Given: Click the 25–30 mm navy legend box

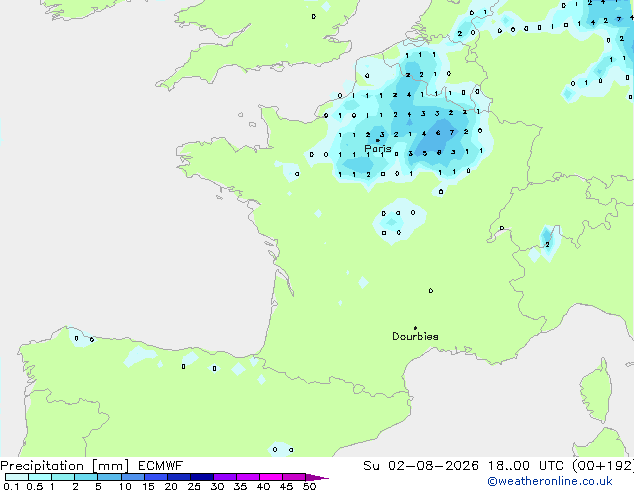Looking at the screenshot, I should tap(202, 477).
